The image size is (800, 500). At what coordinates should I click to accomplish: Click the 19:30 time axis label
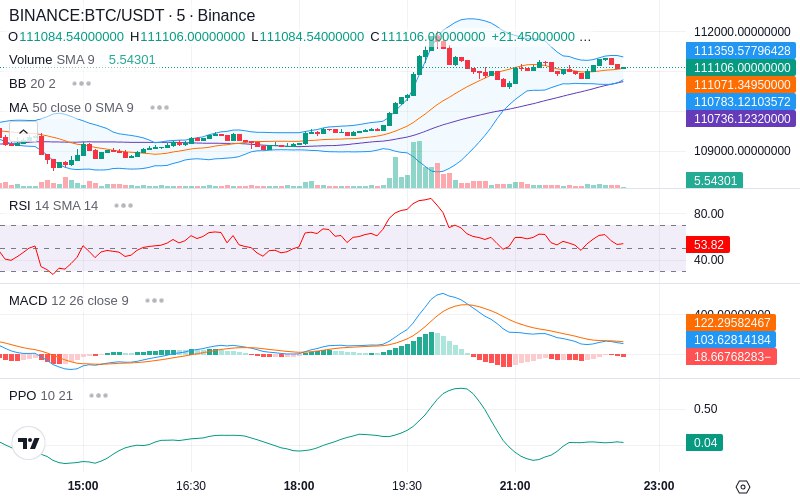407,486
